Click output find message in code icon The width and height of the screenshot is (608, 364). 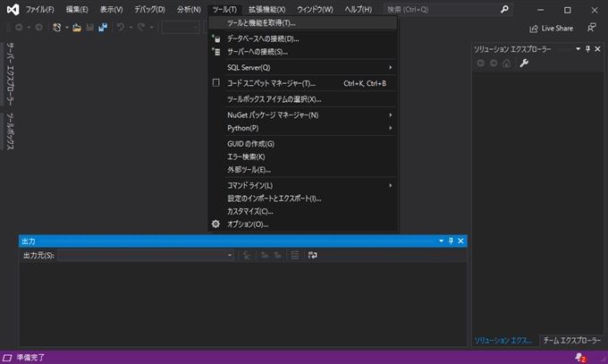247,255
